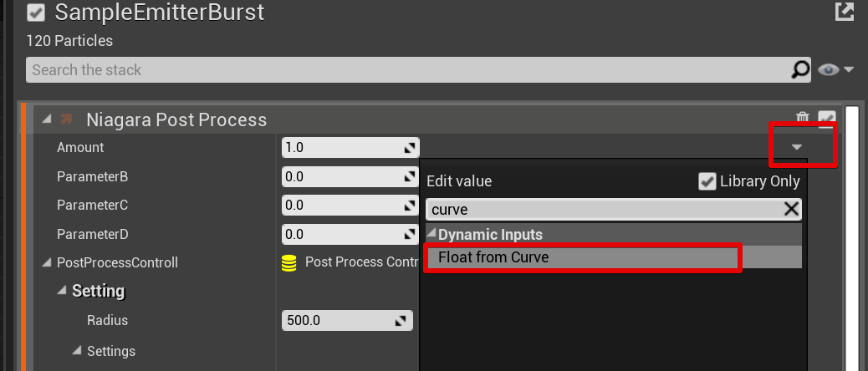Click the stack vertical scrollbar
The image size is (868, 371).
pos(852,238)
